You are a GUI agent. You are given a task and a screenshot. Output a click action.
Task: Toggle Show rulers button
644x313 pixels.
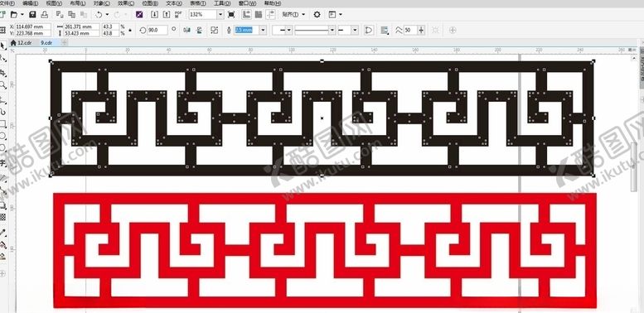(246, 14)
